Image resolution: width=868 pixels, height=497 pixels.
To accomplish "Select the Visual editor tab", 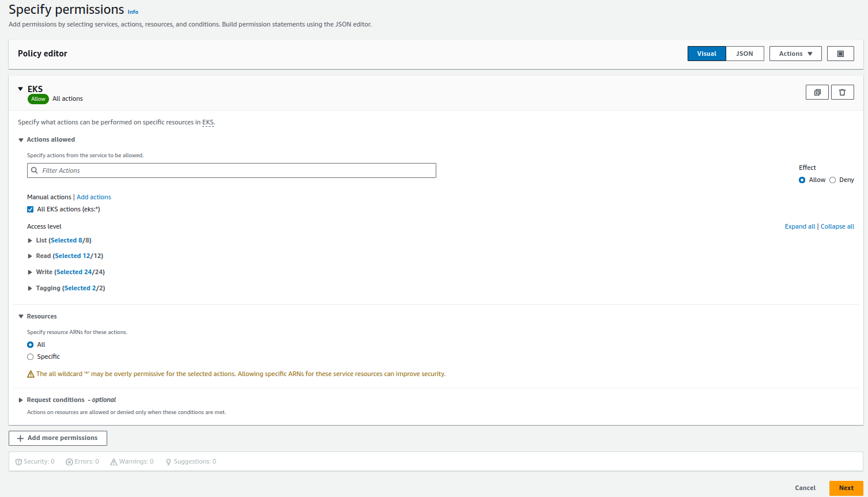I will (707, 54).
